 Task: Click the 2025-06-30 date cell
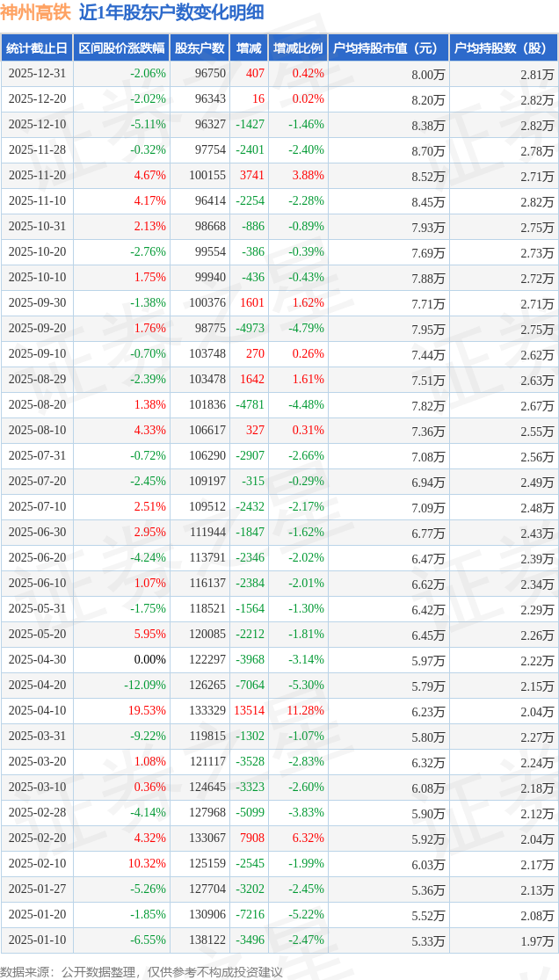[38, 533]
